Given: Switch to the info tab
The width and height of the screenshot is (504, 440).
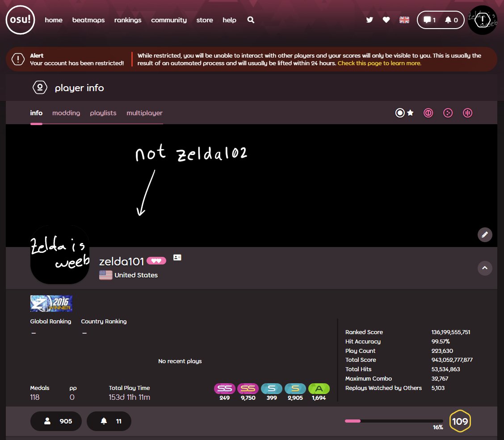Looking at the screenshot, I should click(36, 113).
